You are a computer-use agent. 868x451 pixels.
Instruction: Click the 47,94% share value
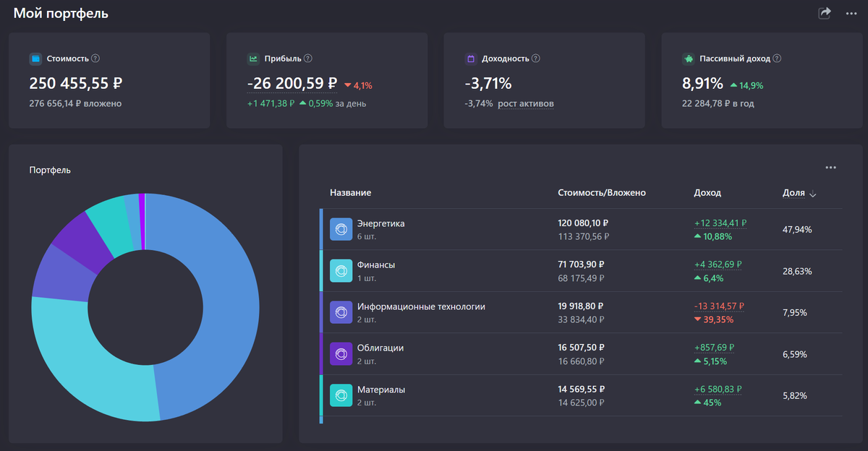[x=797, y=229]
